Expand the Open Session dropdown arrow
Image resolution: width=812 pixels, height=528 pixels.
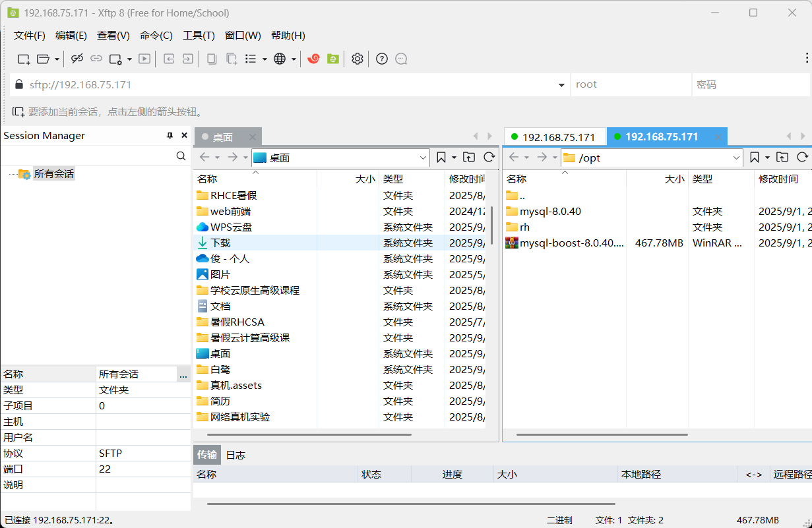[57, 59]
